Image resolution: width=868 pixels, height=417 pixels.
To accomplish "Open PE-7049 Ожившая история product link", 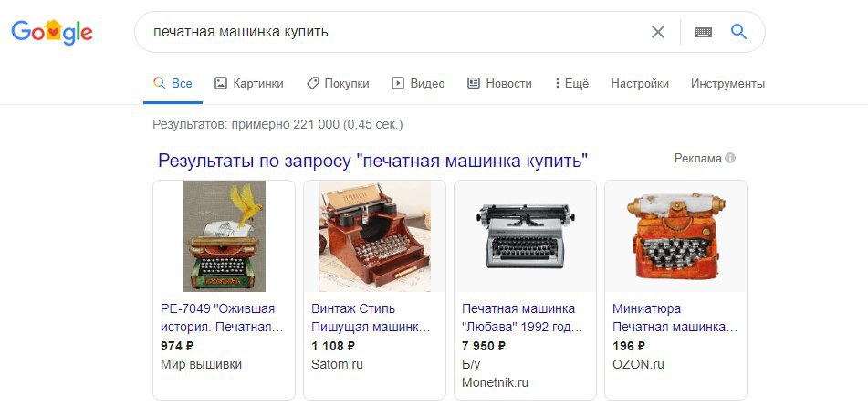I will [223, 318].
